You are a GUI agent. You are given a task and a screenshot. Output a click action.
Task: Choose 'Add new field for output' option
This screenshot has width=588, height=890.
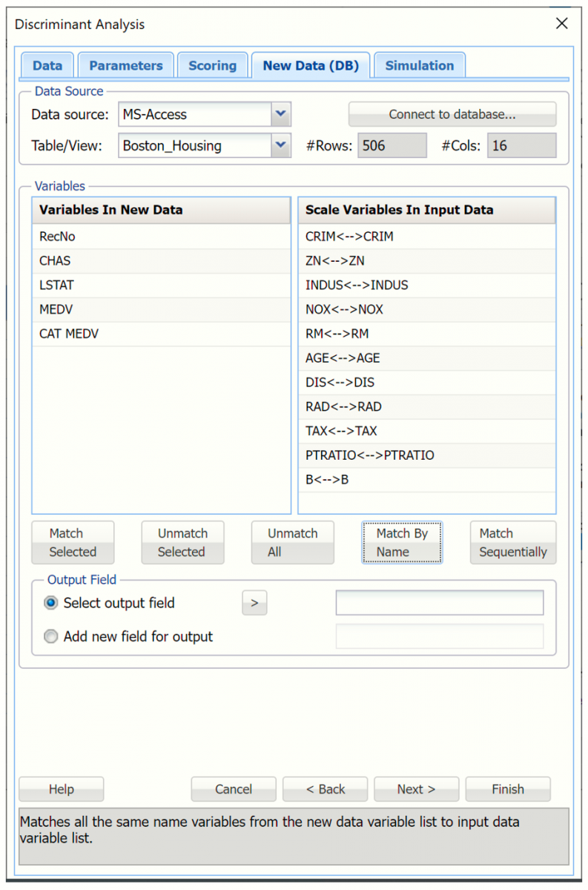point(51,636)
